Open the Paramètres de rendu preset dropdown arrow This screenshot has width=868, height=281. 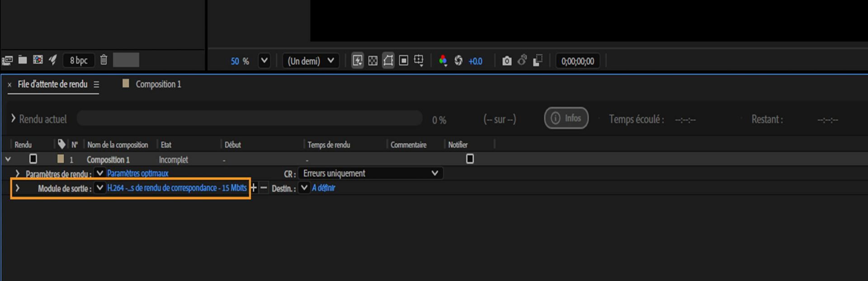pos(100,173)
